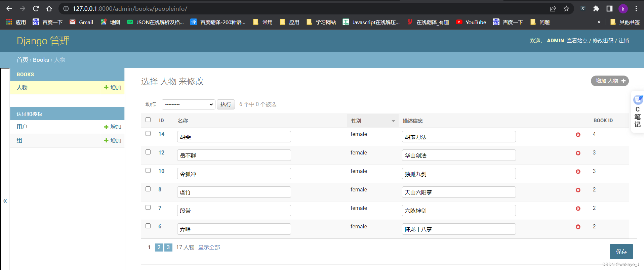Image resolution: width=644 pixels, height=270 pixels.
Task: Bookmark this page with the star icon
Action: pos(566,8)
